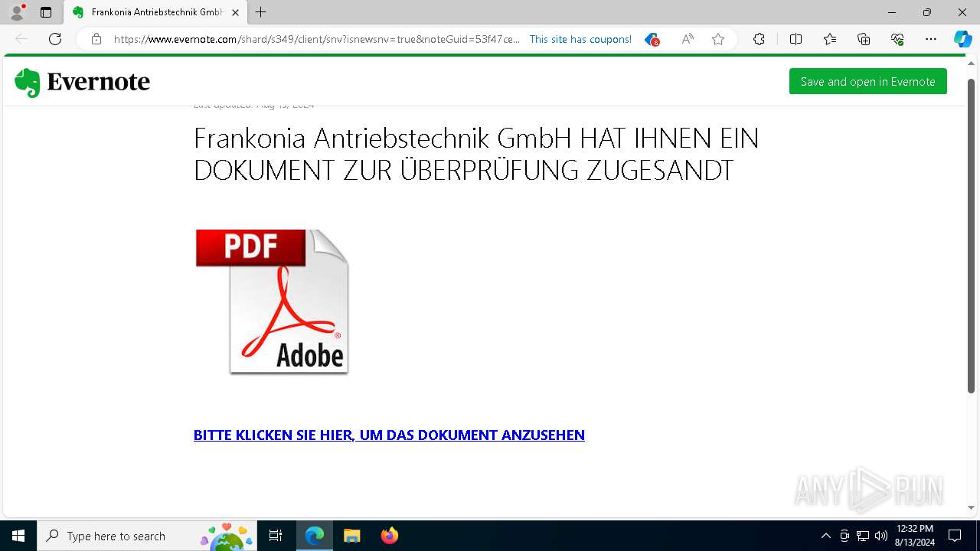980x551 pixels.
Task: Click the Edge profile icon
Action: pos(17,12)
